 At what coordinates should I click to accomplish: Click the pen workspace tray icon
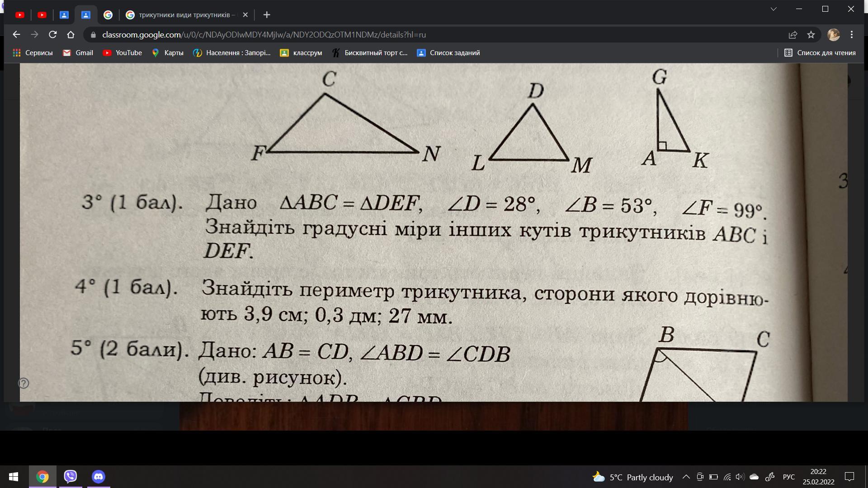click(x=769, y=477)
